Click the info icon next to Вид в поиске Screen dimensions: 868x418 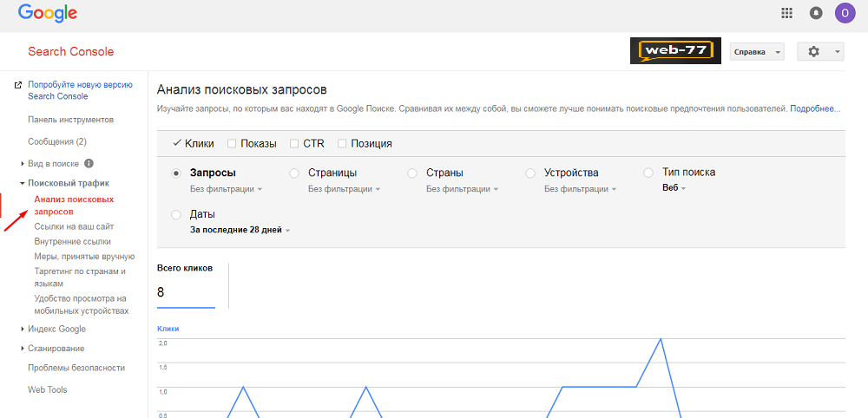click(89, 164)
